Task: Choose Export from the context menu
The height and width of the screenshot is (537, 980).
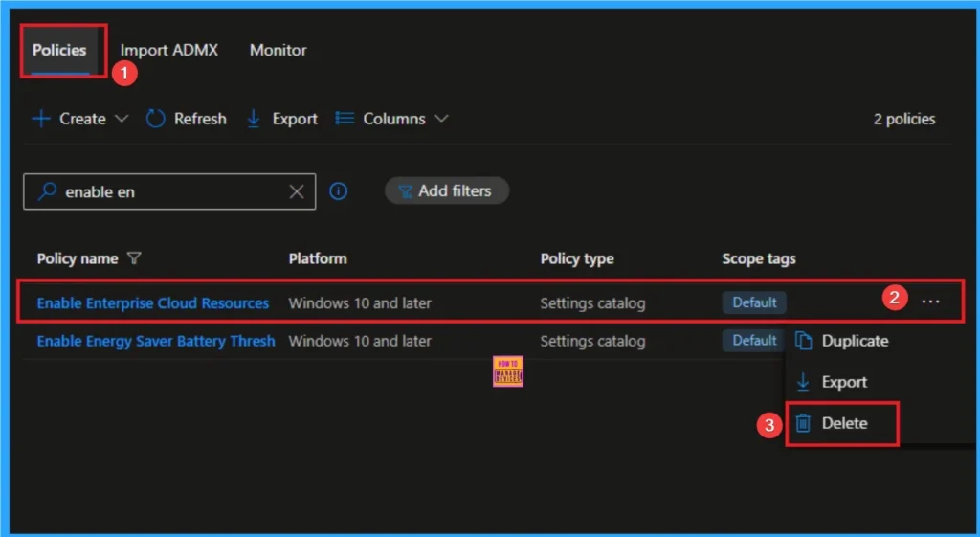Action: pyautogui.click(x=842, y=382)
